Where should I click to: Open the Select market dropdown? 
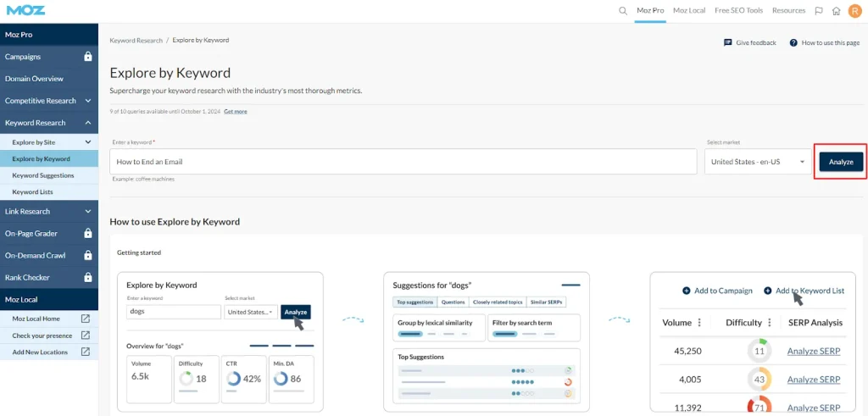click(x=759, y=162)
